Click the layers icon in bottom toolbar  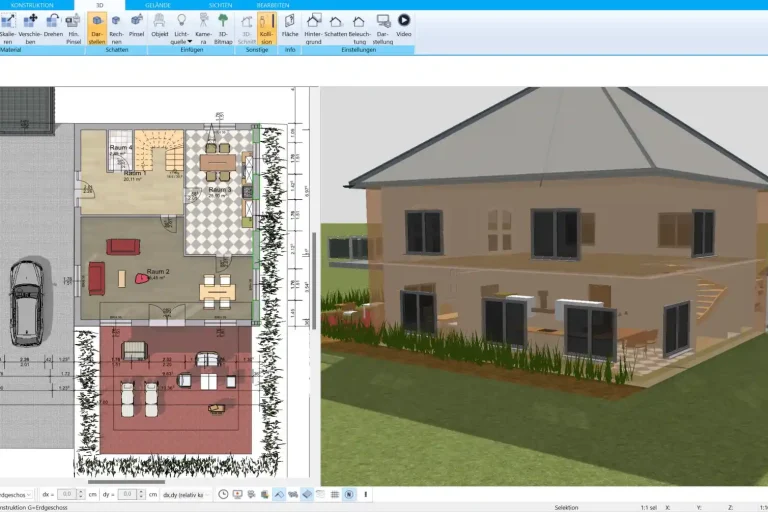pos(320,494)
